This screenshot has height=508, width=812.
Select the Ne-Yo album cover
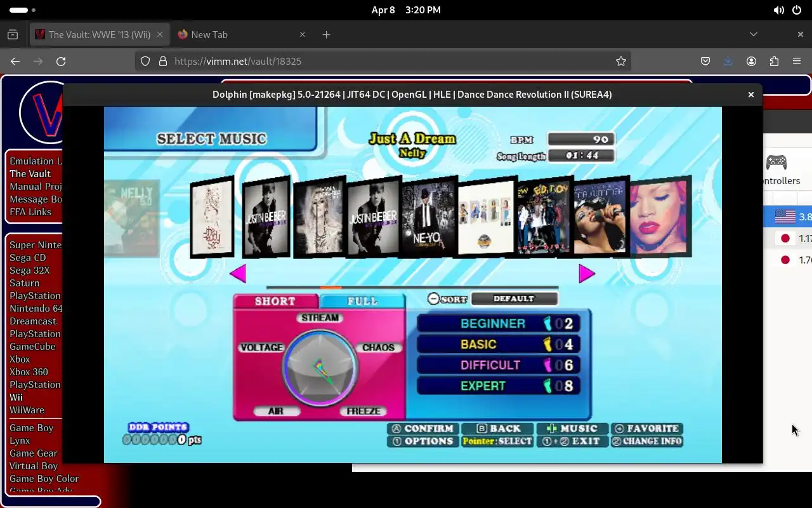tap(429, 217)
